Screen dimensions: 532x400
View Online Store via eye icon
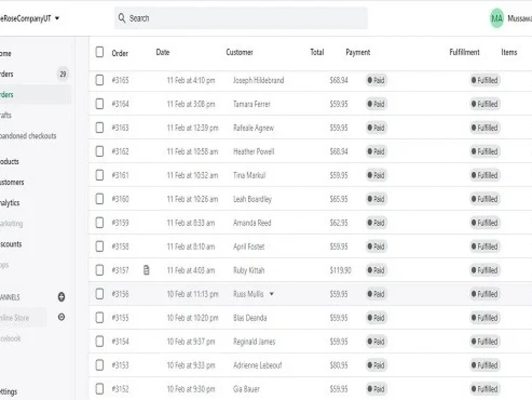[61, 317]
